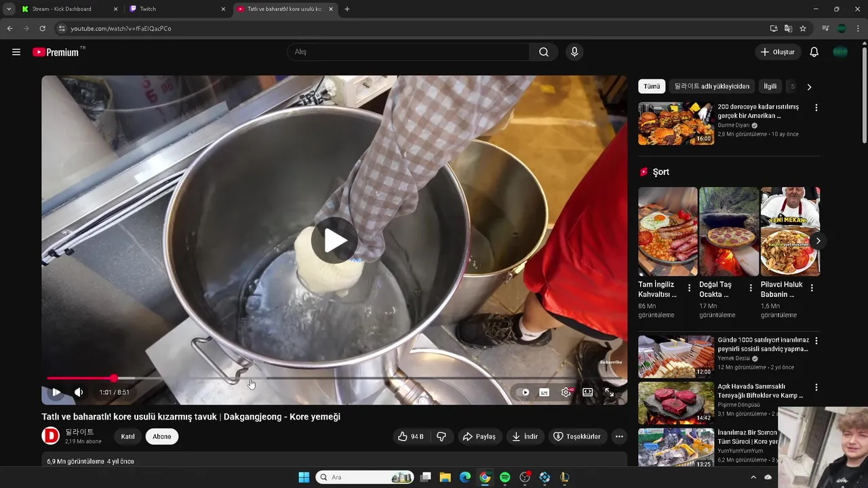868x488 pixels.
Task: Open the Doğal Taş Ocakta short
Action: pyautogui.click(x=729, y=231)
